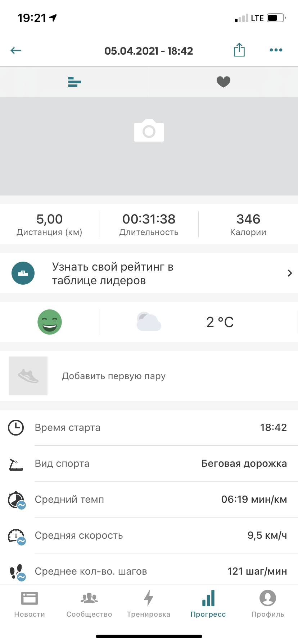Tap the leaderboard podium icon
This screenshot has width=298, height=644.
click(x=23, y=273)
